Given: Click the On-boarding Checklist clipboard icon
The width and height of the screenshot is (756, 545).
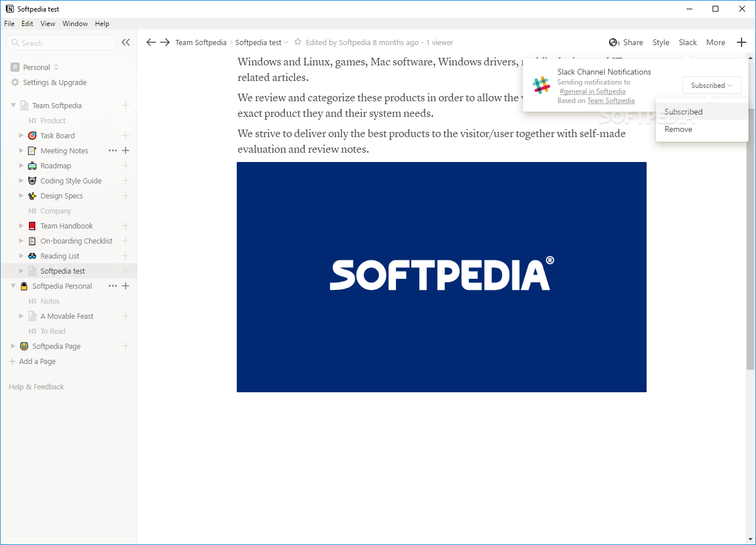Looking at the screenshot, I should (32, 241).
